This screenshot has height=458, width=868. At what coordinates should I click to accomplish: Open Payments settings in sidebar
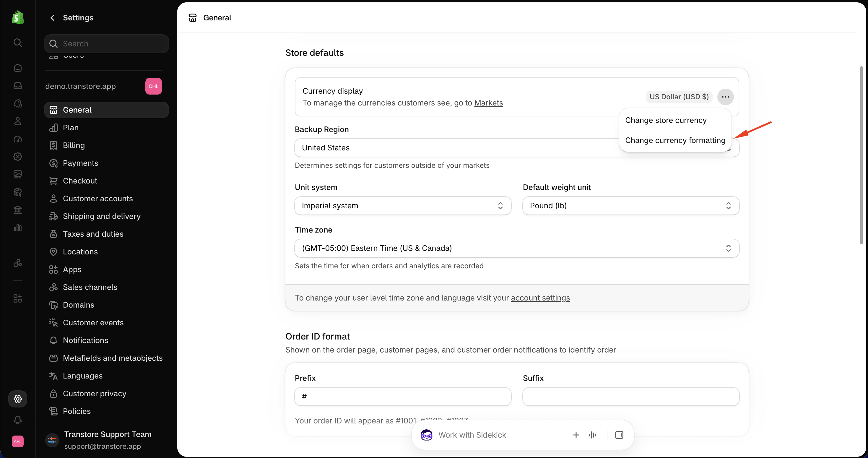[106, 163]
